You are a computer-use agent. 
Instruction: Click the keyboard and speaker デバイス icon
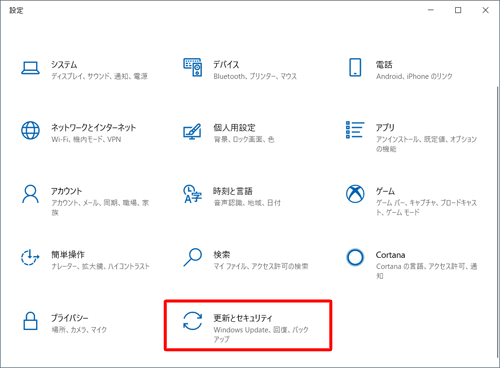193,67
